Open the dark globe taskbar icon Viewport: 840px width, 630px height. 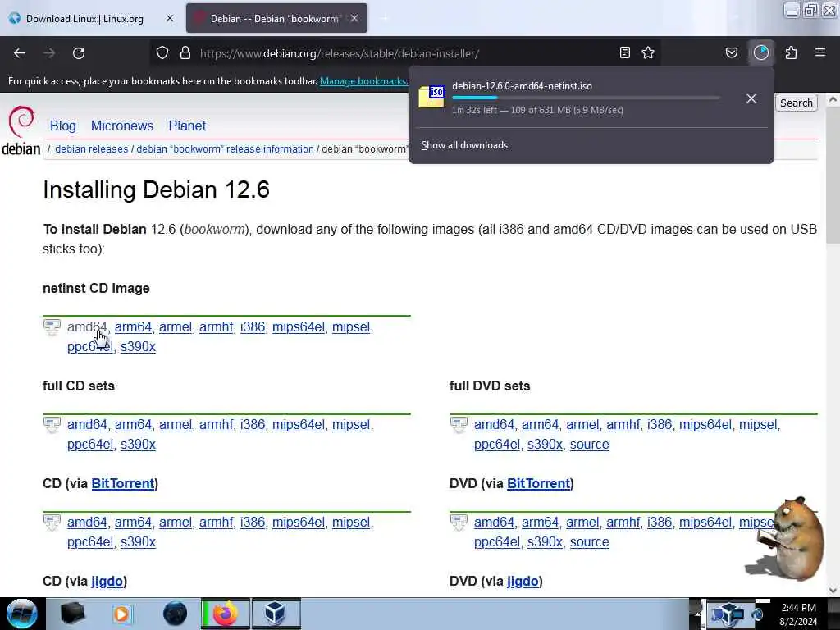pyautogui.click(x=175, y=614)
